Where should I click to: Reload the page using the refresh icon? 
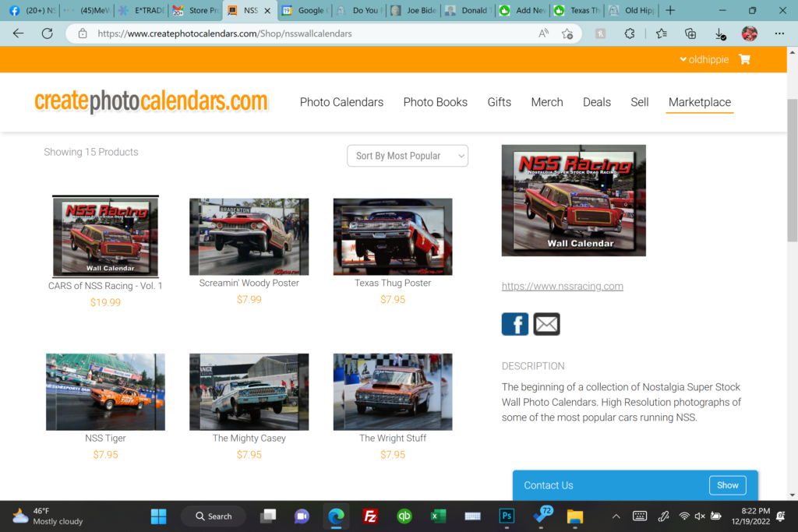46,33
